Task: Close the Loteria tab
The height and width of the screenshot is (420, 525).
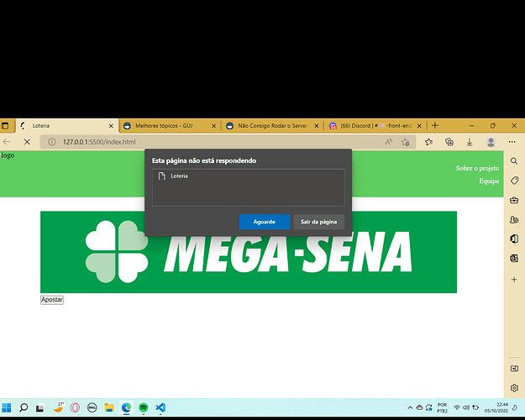Action: (111, 126)
